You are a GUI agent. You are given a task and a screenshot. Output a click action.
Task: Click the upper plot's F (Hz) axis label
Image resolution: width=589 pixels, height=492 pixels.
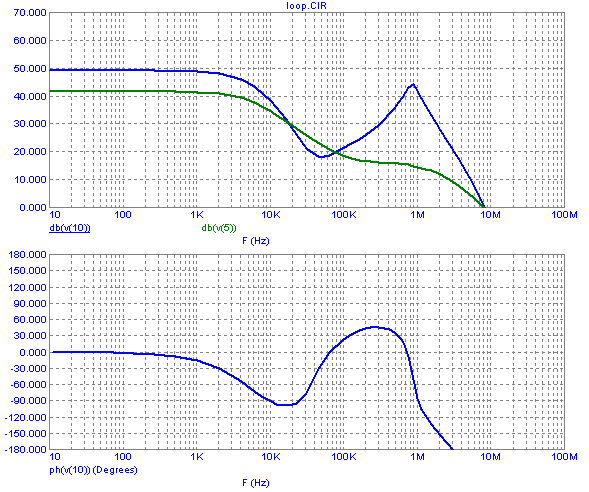[256, 241]
